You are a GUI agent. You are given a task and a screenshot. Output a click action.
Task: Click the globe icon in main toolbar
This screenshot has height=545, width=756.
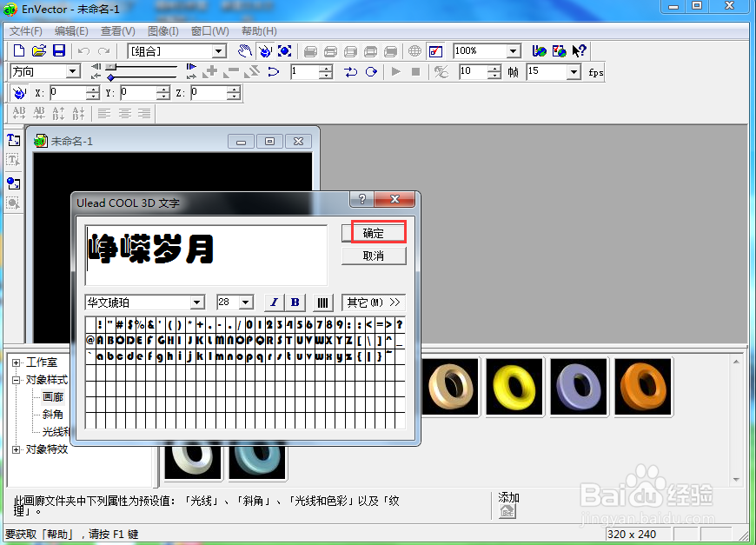pos(414,50)
